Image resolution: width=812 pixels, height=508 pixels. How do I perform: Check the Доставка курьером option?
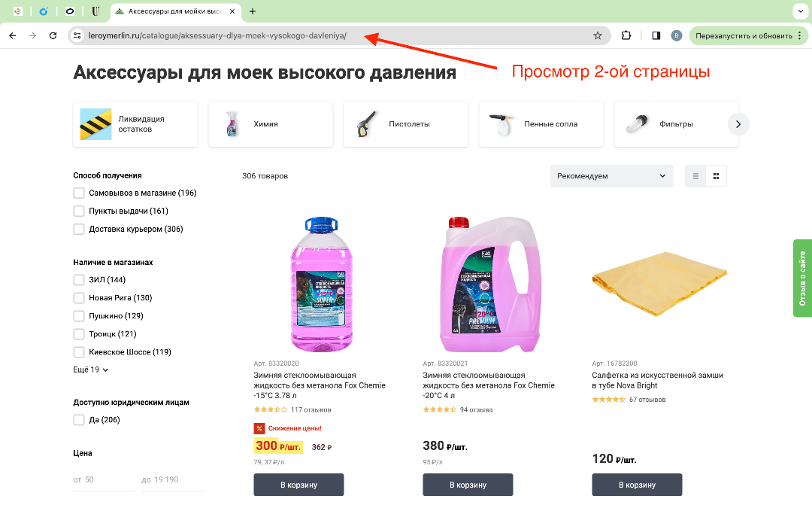tap(79, 230)
